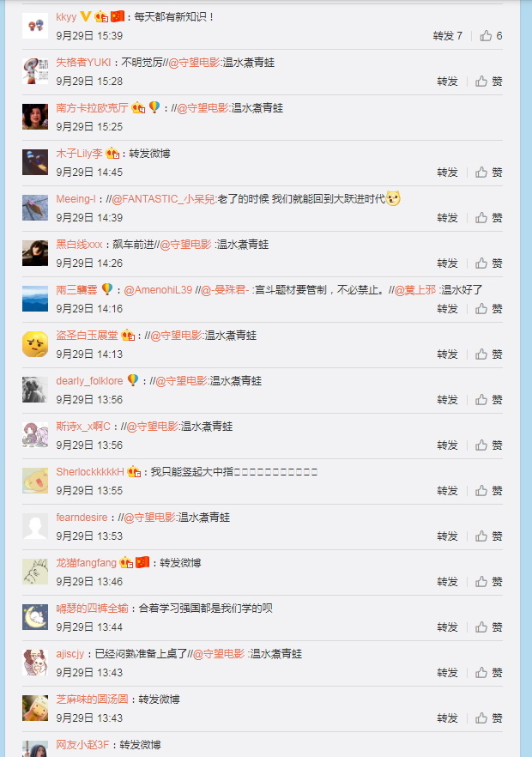Open the profile of user kkyy

66,17
